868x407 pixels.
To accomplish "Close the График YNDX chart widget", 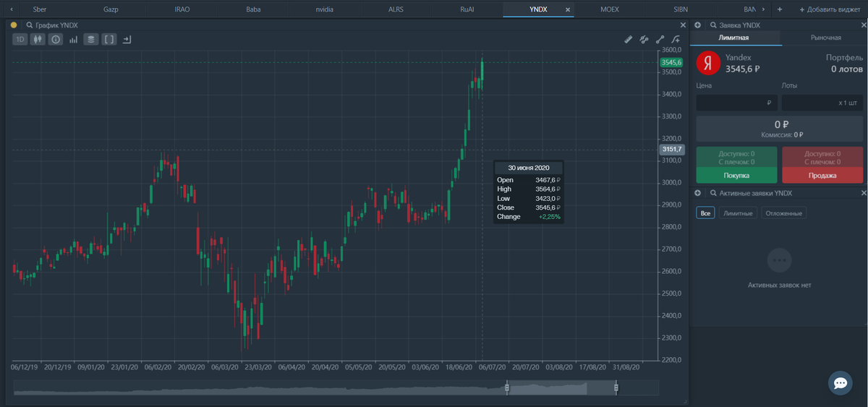I will [684, 25].
